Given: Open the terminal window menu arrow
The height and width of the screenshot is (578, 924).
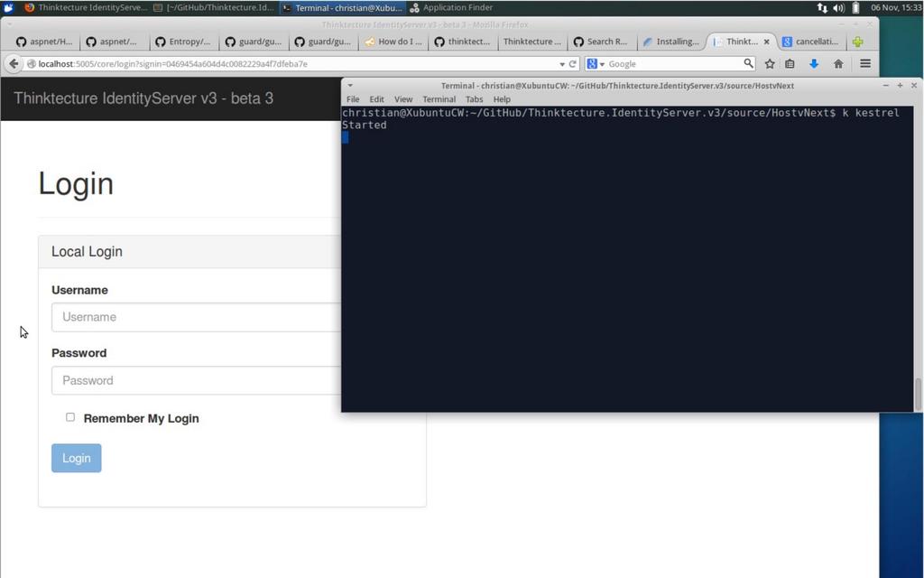Looking at the screenshot, I should point(350,86).
